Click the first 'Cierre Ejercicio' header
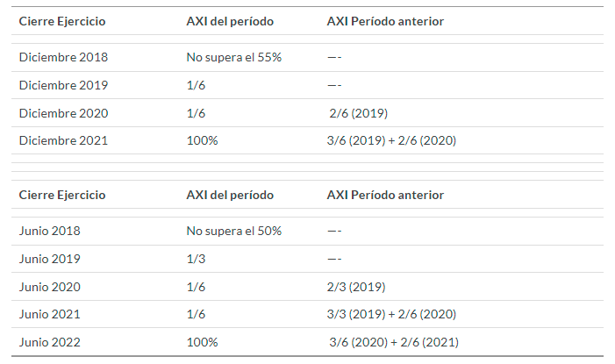 (62, 21)
